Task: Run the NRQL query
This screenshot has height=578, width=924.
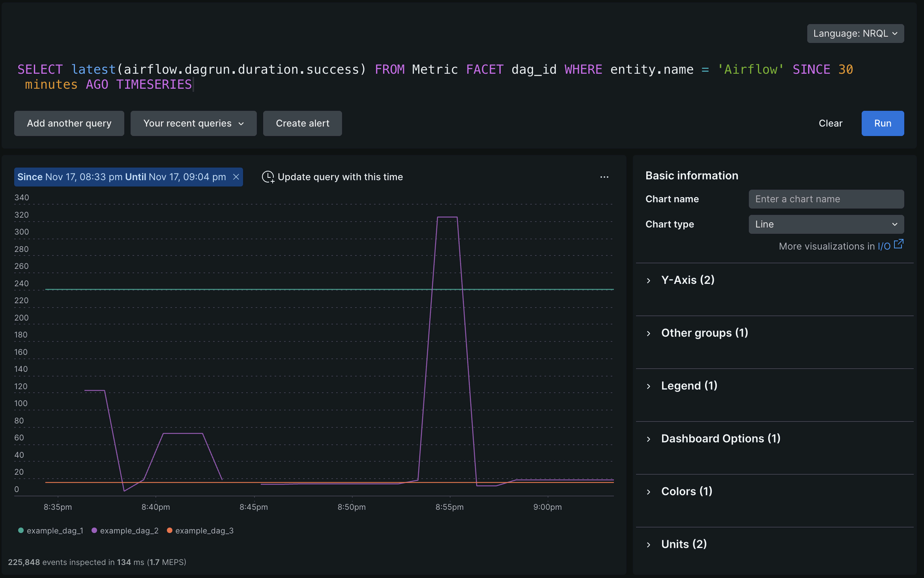Action: [x=882, y=124]
